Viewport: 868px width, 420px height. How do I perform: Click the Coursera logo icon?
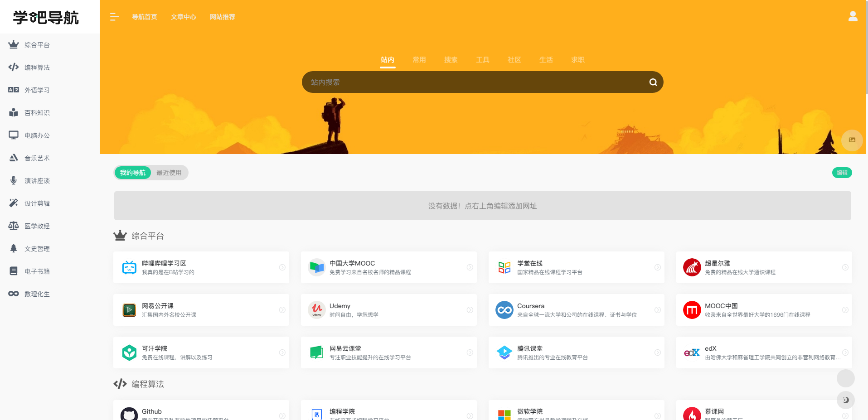(x=504, y=310)
